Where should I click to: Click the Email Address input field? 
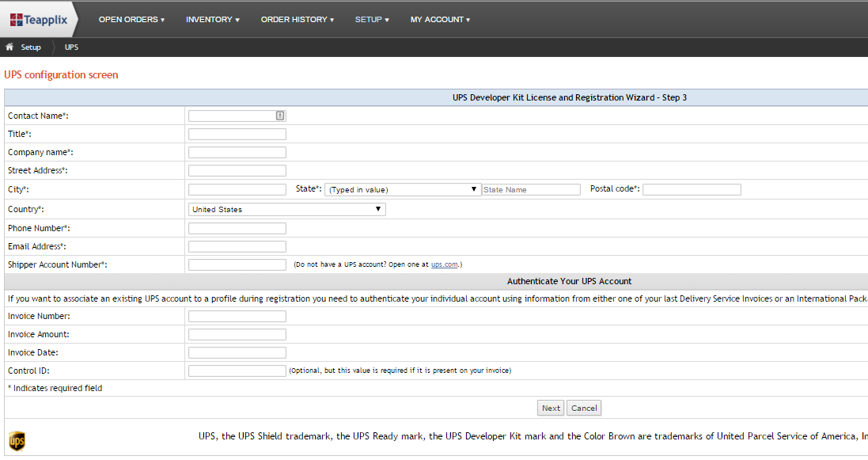237,247
